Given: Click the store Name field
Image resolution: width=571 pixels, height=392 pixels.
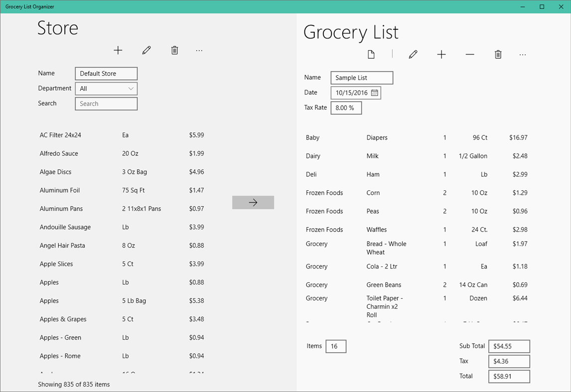Looking at the screenshot, I should click(106, 73).
